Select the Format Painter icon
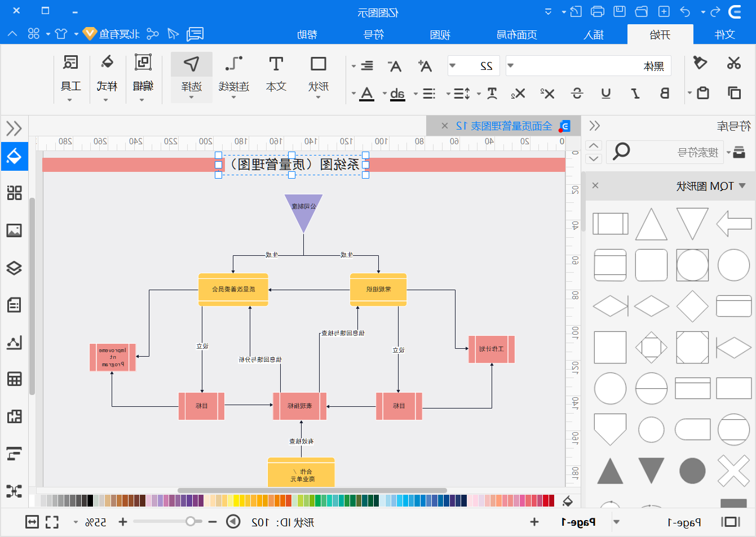The width and height of the screenshot is (756, 537). pos(700,63)
